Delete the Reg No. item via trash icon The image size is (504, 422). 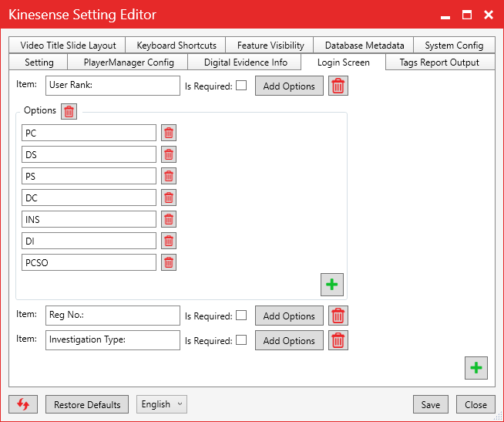click(338, 316)
